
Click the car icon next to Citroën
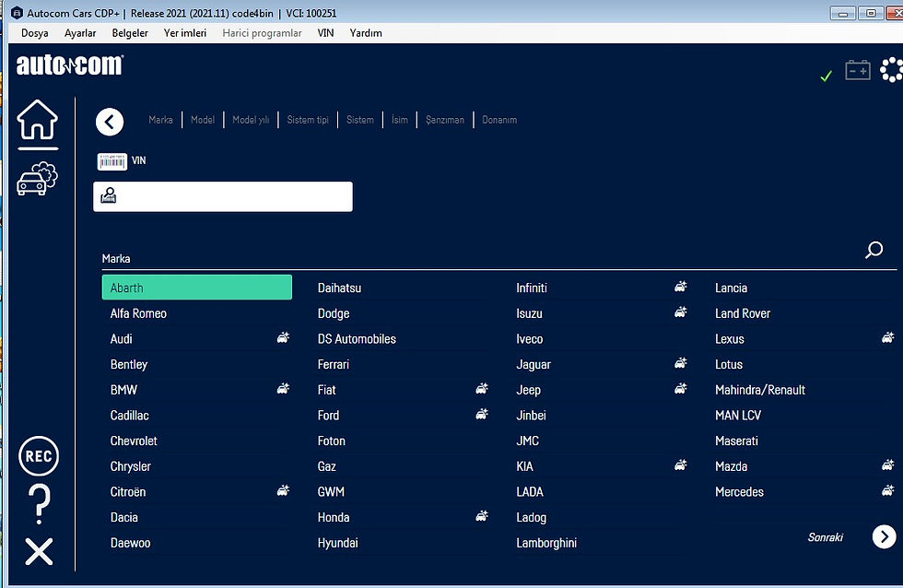pos(284,490)
